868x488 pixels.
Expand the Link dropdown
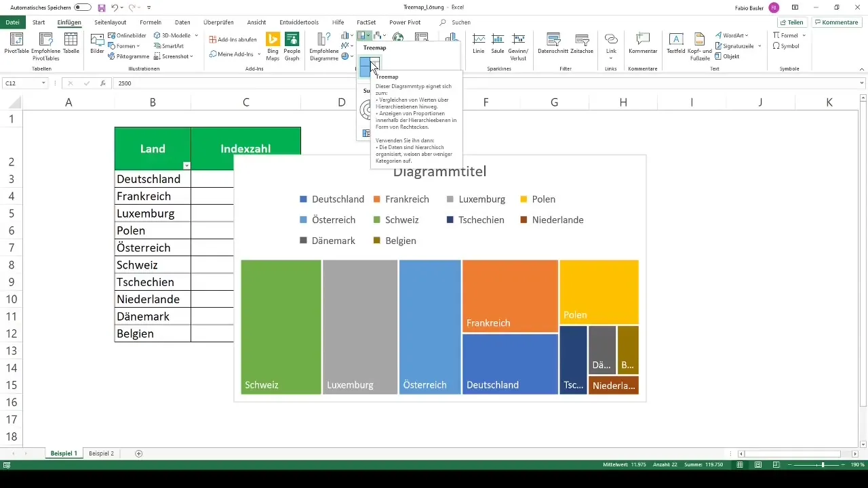click(611, 58)
